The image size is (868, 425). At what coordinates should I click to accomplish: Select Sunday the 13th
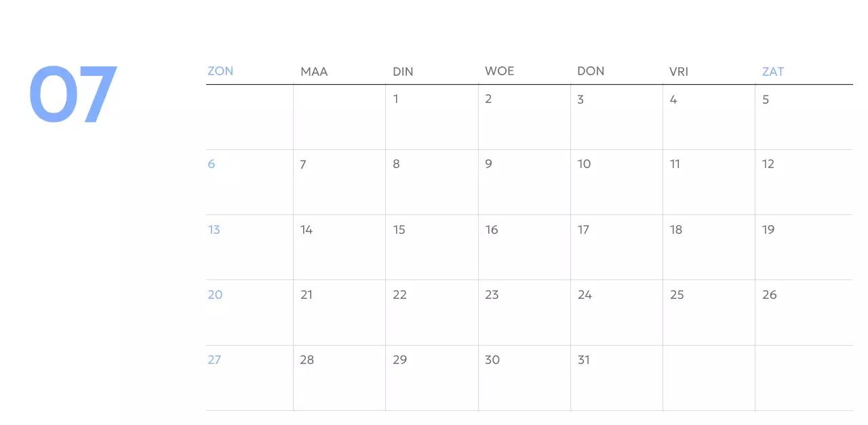point(214,230)
